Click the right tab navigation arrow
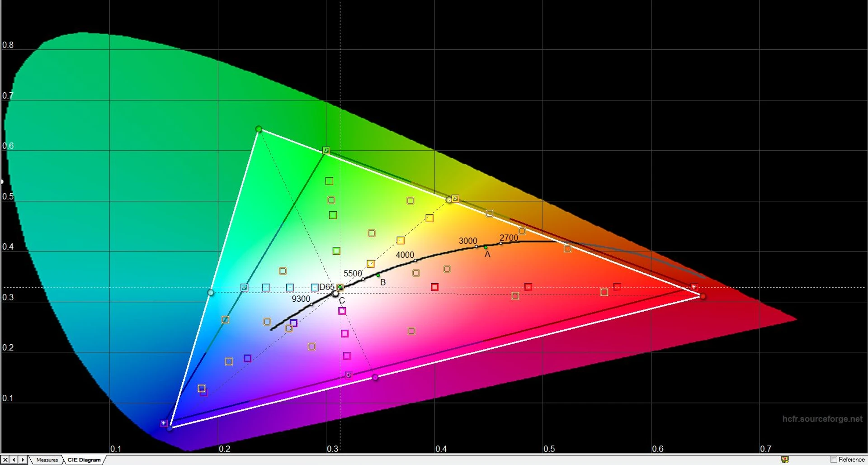 23,460
